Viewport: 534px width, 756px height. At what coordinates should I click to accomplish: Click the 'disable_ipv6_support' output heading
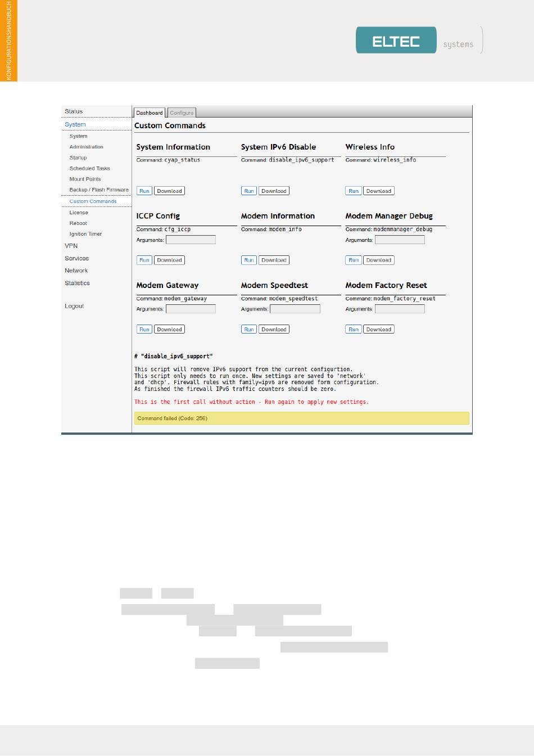174,356
